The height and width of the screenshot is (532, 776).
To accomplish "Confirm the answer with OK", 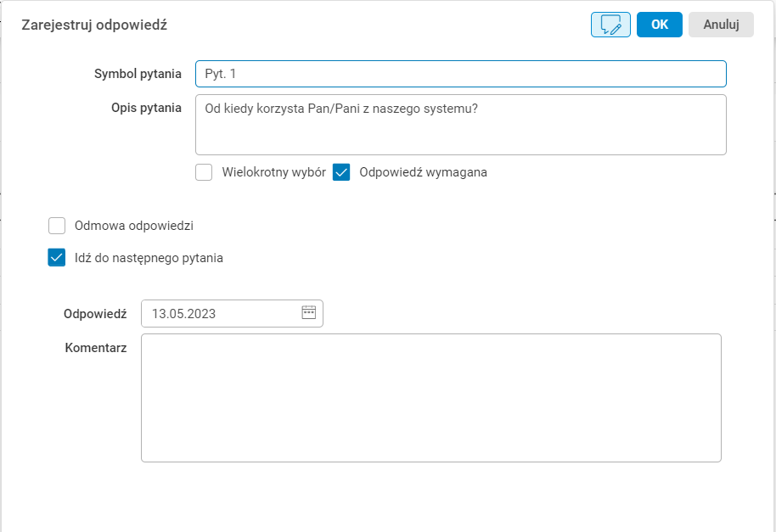I will coord(660,25).
